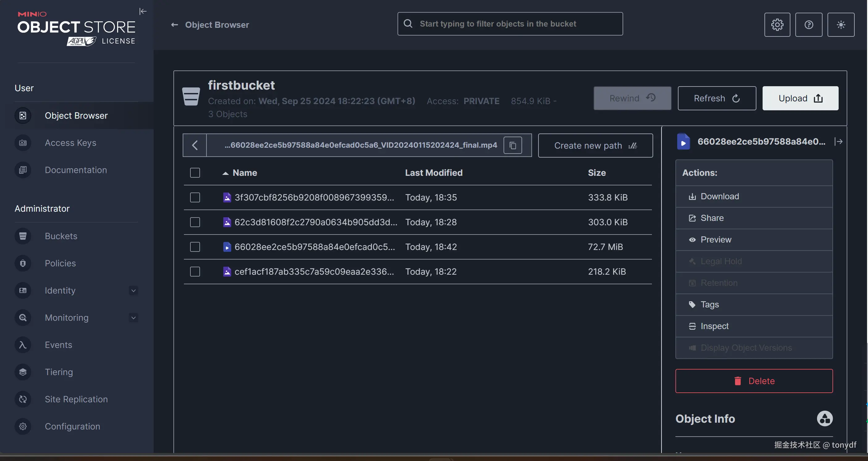Delete the selected object
The image size is (868, 461).
click(x=754, y=381)
